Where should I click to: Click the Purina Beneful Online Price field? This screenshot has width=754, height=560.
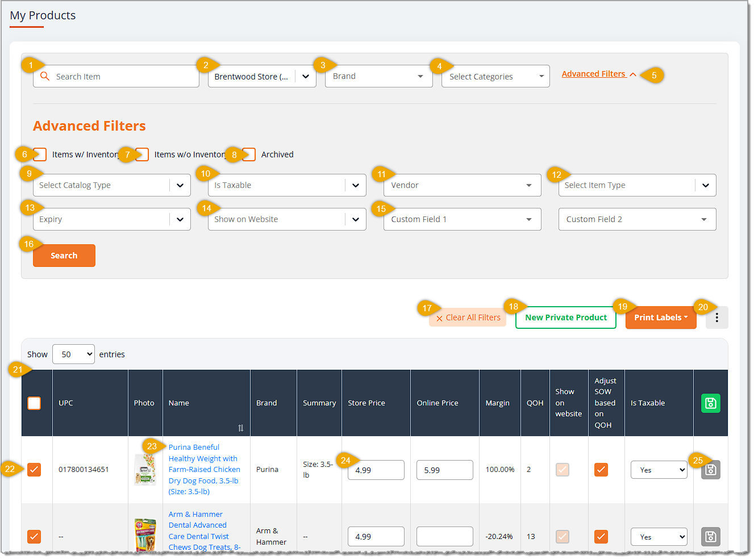tap(445, 470)
